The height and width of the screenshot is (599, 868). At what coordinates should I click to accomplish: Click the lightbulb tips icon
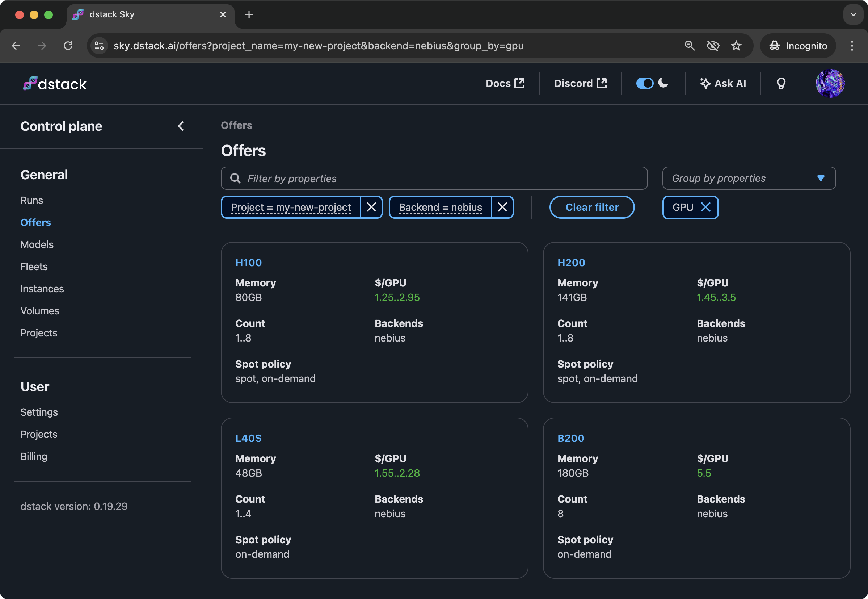[x=781, y=83]
